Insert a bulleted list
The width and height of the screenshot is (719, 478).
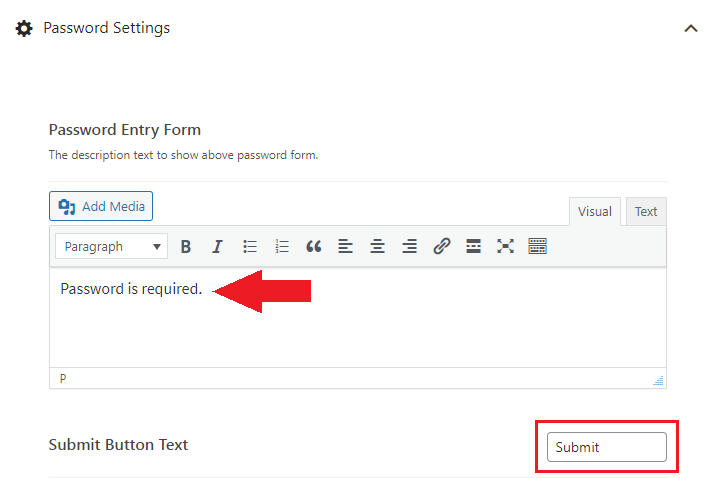pos(250,247)
